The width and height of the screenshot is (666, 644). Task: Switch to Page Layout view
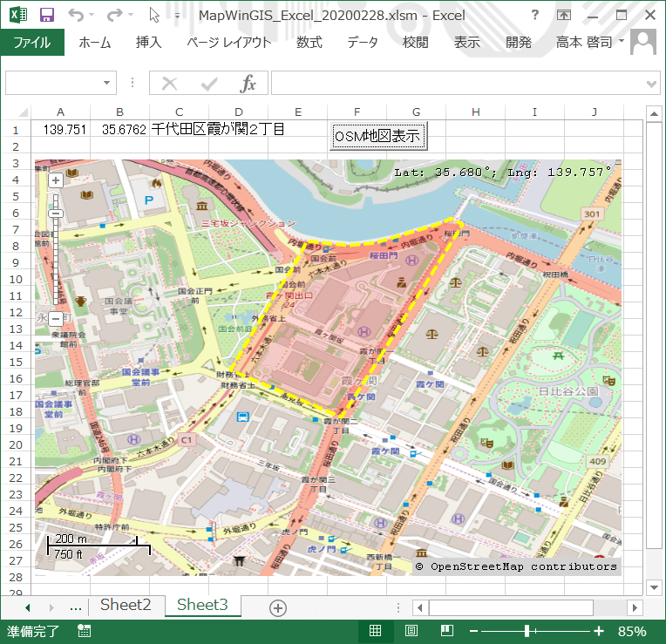coord(411,631)
